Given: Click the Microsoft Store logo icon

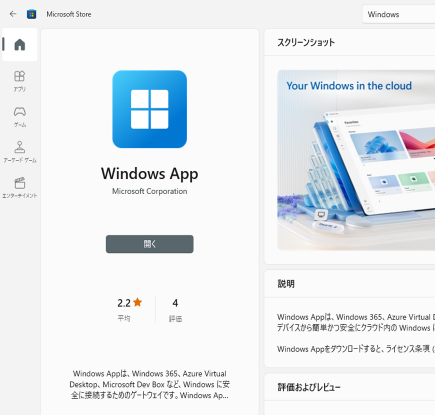Looking at the screenshot, I should (32, 14).
